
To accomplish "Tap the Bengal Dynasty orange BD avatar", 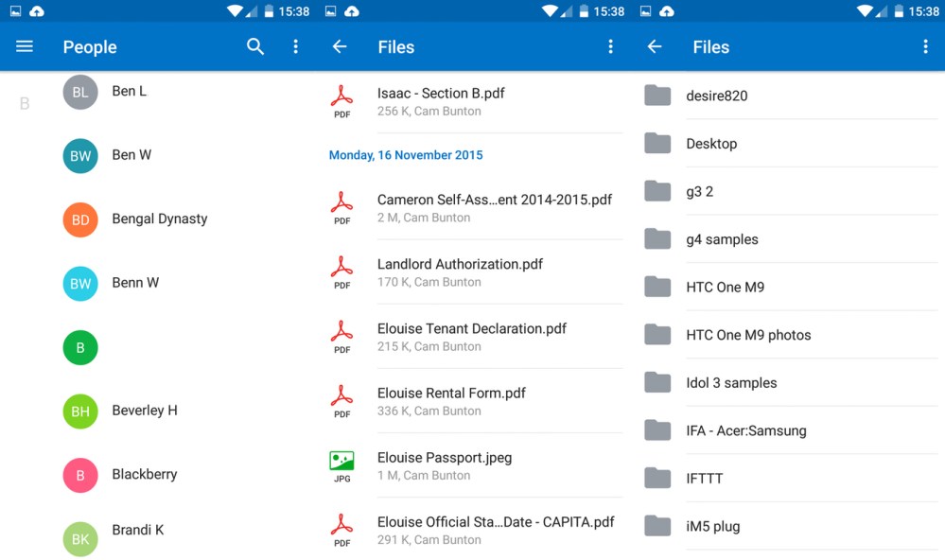I will [80, 219].
